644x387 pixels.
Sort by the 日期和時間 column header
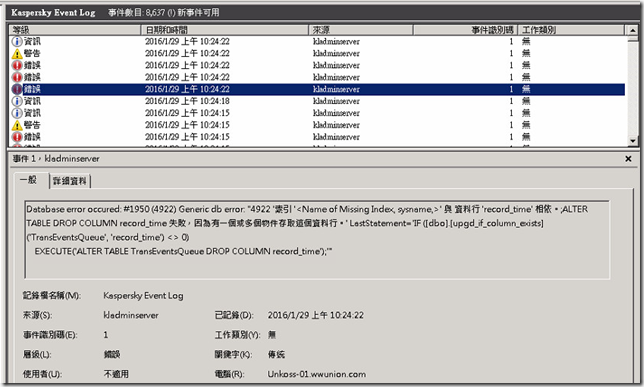pyautogui.click(x=225, y=30)
